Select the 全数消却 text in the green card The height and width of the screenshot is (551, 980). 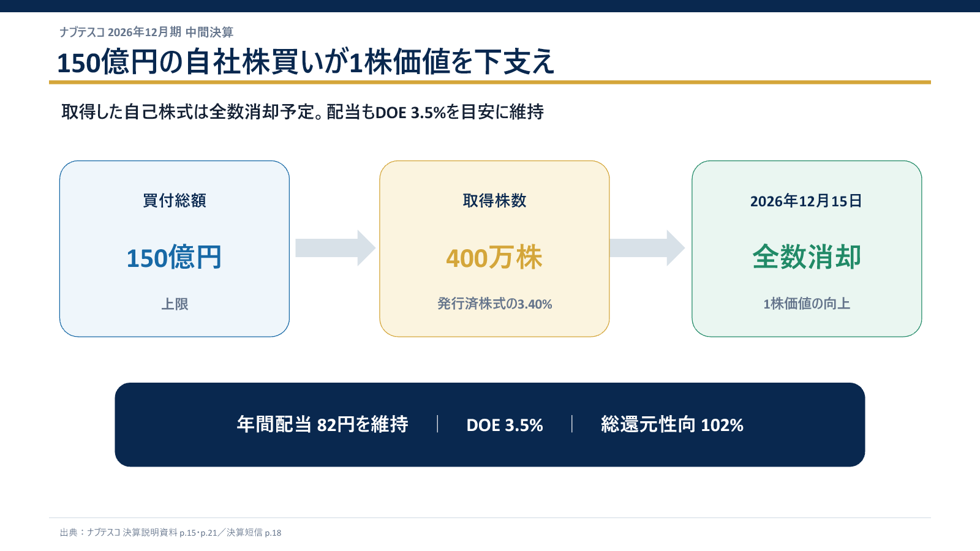click(x=807, y=257)
